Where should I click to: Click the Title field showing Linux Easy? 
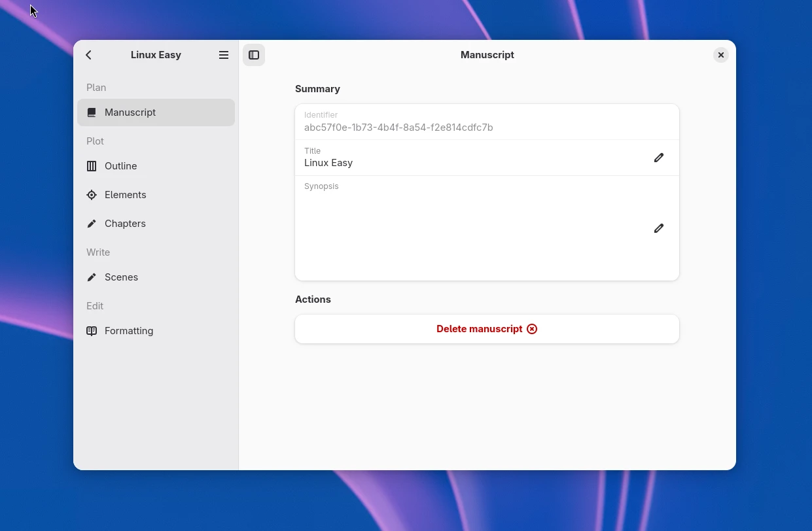pyautogui.click(x=328, y=163)
